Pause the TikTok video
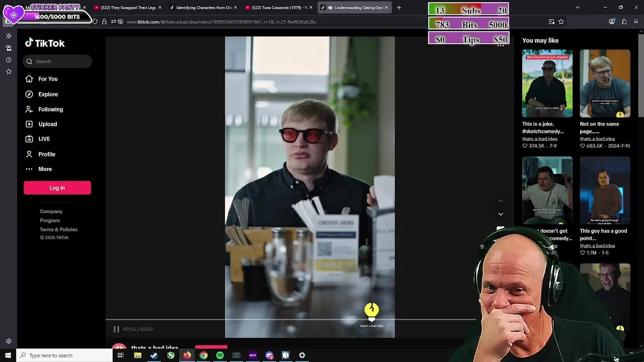This screenshot has height=362, width=644. click(116, 329)
